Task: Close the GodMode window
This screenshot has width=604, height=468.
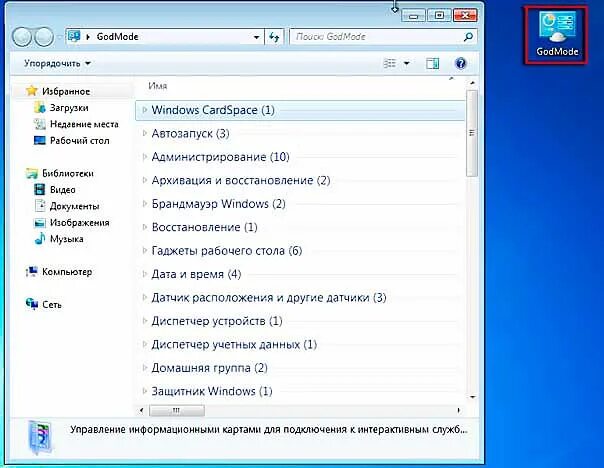Action: pos(465,15)
